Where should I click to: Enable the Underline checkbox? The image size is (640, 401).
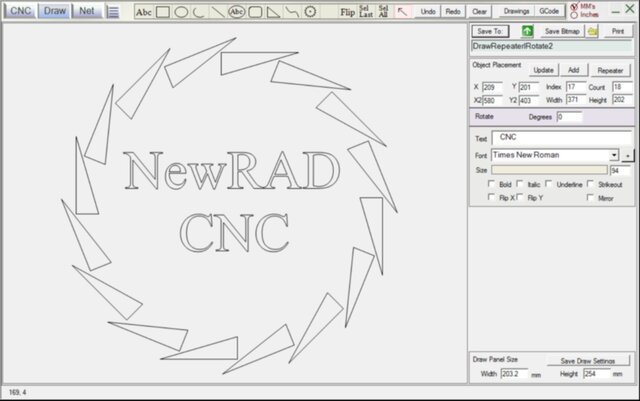549,184
